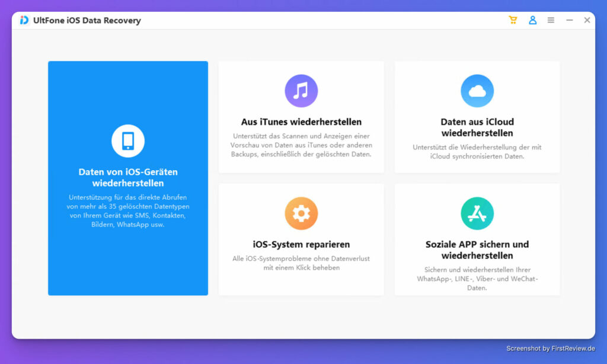Click the white phone device icon
The image size is (607, 364).
[x=128, y=141]
